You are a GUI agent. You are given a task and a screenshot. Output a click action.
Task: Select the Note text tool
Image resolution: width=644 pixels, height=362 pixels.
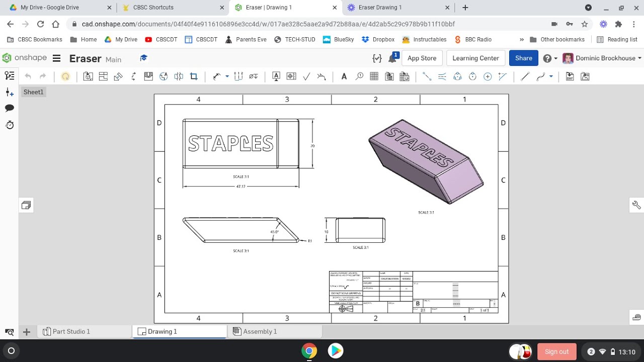point(344,76)
